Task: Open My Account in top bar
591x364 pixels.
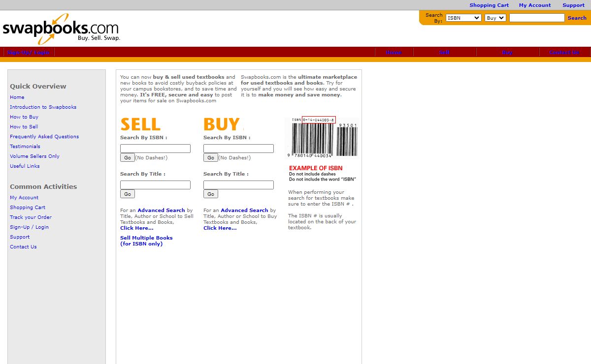Action: [535, 5]
